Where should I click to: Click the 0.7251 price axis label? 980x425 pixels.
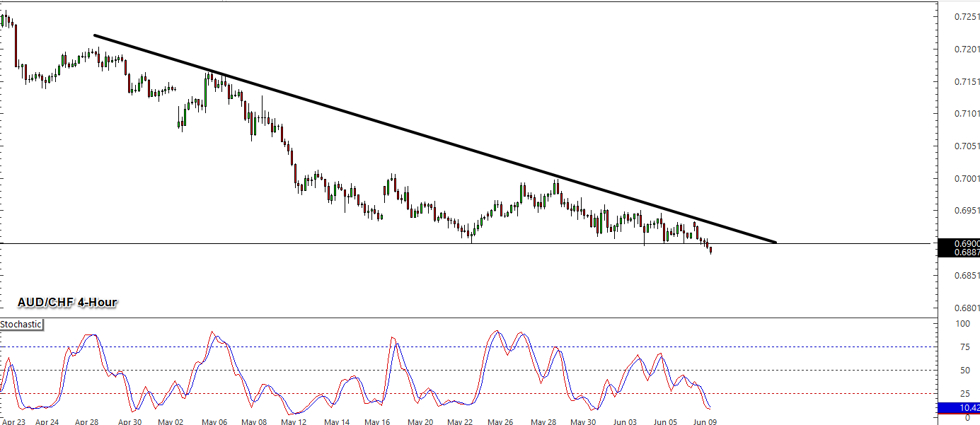(966, 16)
